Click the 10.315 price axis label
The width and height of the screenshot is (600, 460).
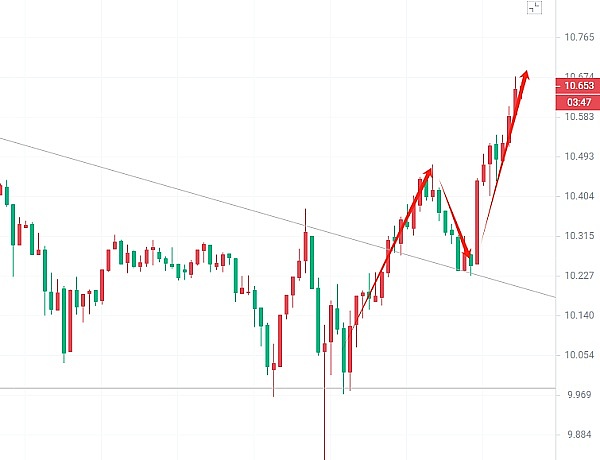point(579,237)
